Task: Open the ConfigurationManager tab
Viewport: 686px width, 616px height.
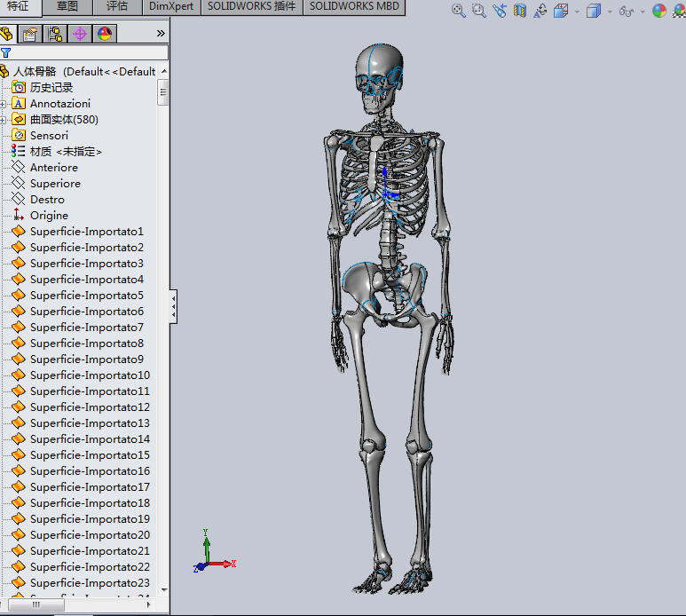Action: [x=55, y=34]
